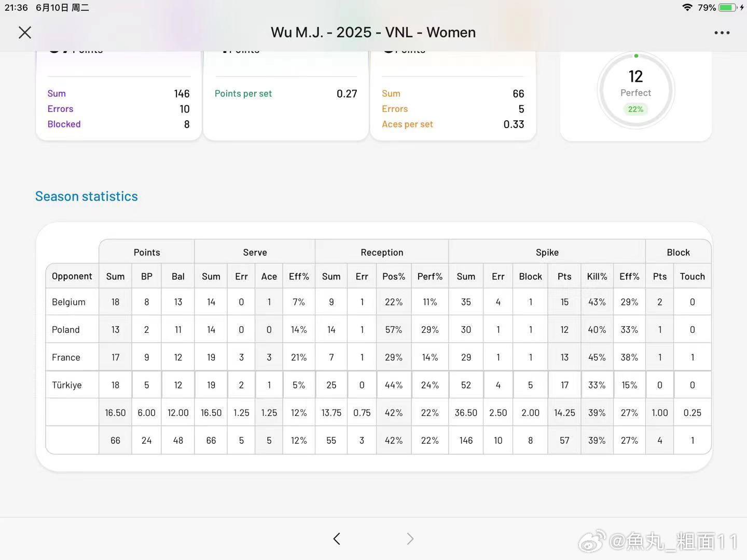Click the Touch column header
The width and height of the screenshot is (747, 560).
pos(693,276)
